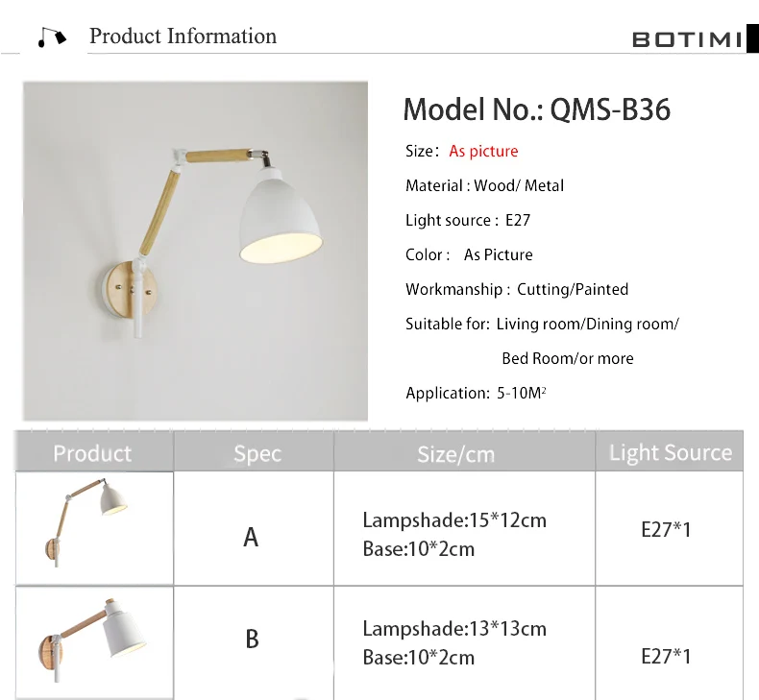The height and width of the screenshot is (700, 759).
Task: Click the Product Information heading
Action: pyautogui.click(x=183, y=36)
